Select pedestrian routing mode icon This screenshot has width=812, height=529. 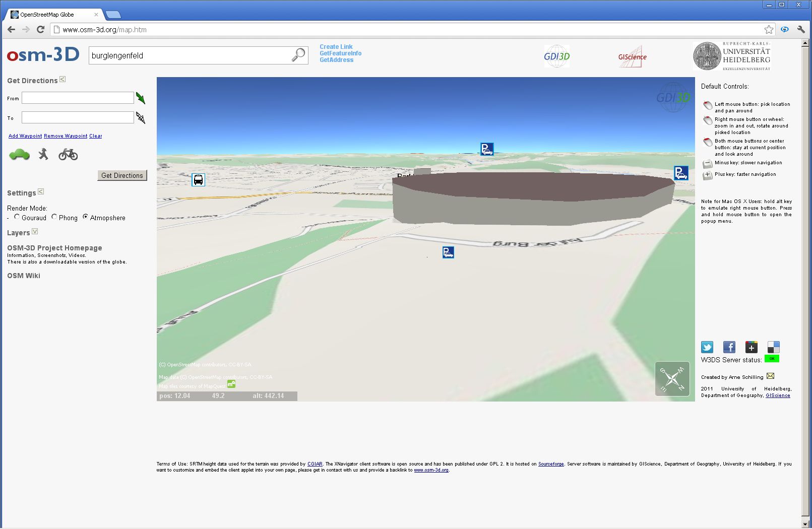(44, 154)
